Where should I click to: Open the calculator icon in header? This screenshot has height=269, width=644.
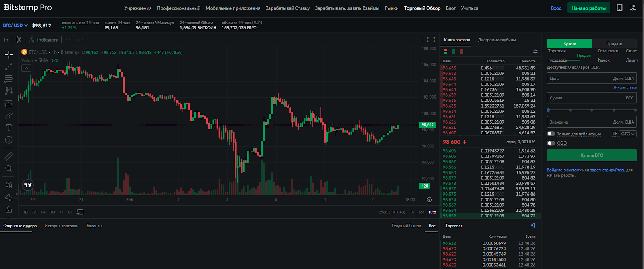pyautogui.click(x=620, y=8)
